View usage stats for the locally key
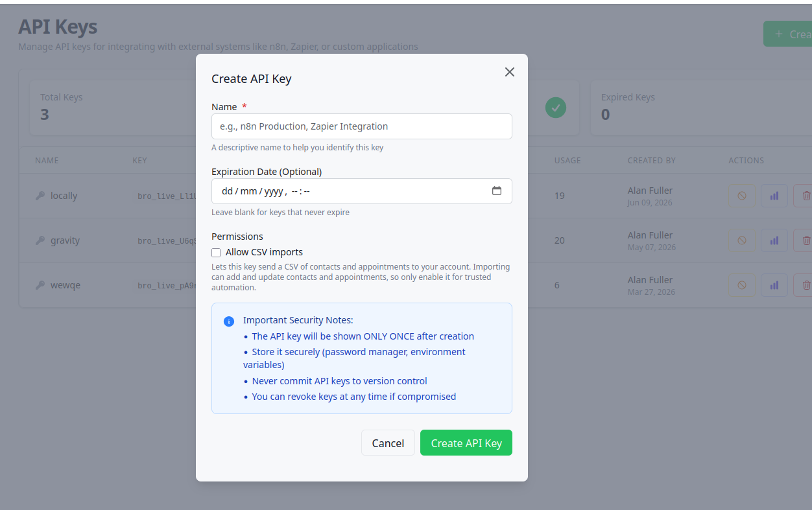812x510 pixels. (774, 196)
